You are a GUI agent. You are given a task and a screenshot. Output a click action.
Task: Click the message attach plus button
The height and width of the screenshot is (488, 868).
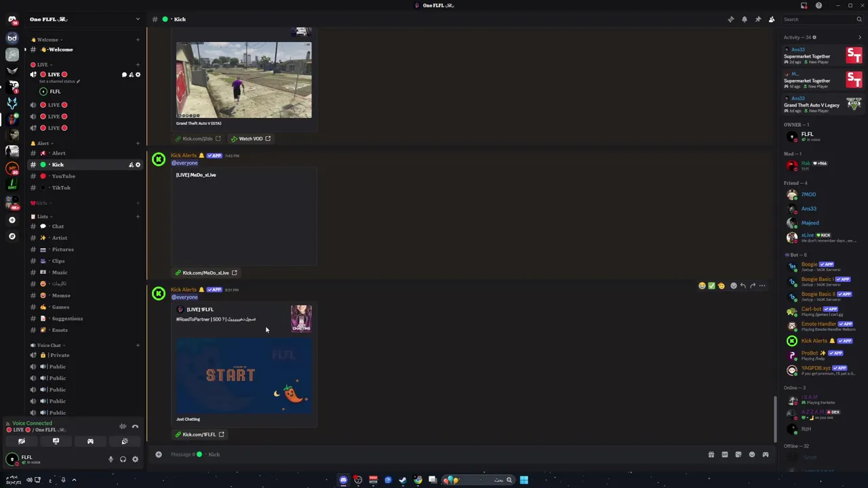point(159,454)
